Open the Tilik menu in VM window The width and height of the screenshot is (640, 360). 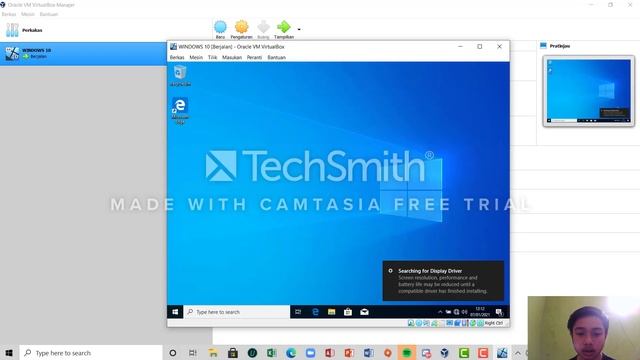[x=213, y=58]
